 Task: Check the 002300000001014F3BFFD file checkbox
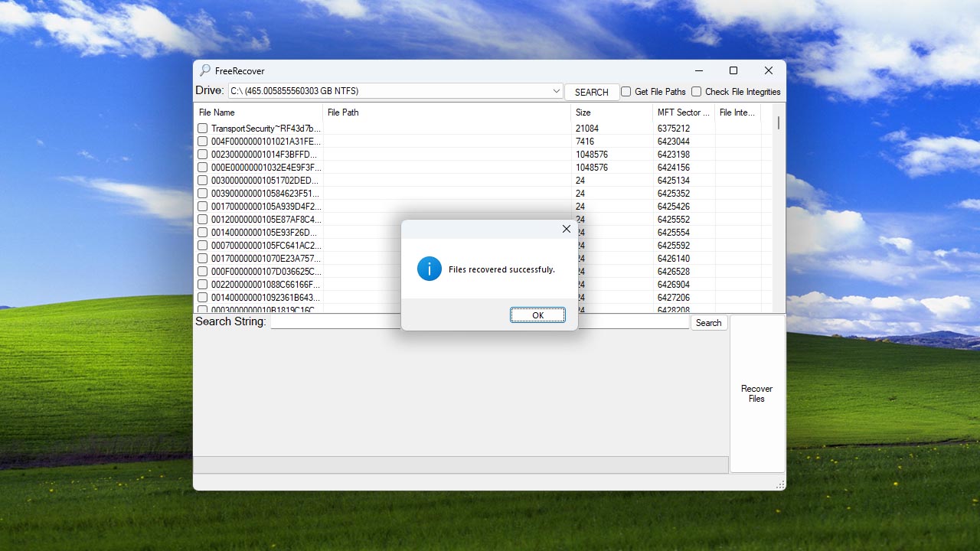coord(203,155)
